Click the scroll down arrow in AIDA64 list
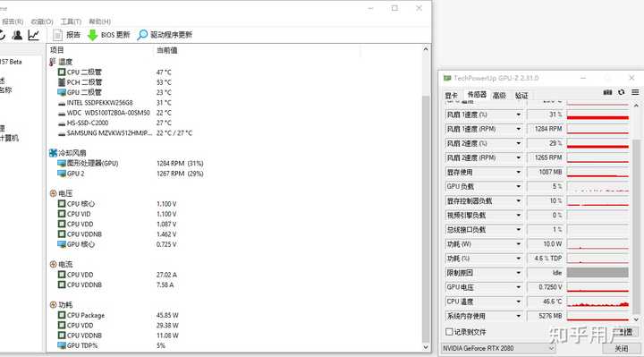The image size is (644, 357). click(x=426, y=347)
